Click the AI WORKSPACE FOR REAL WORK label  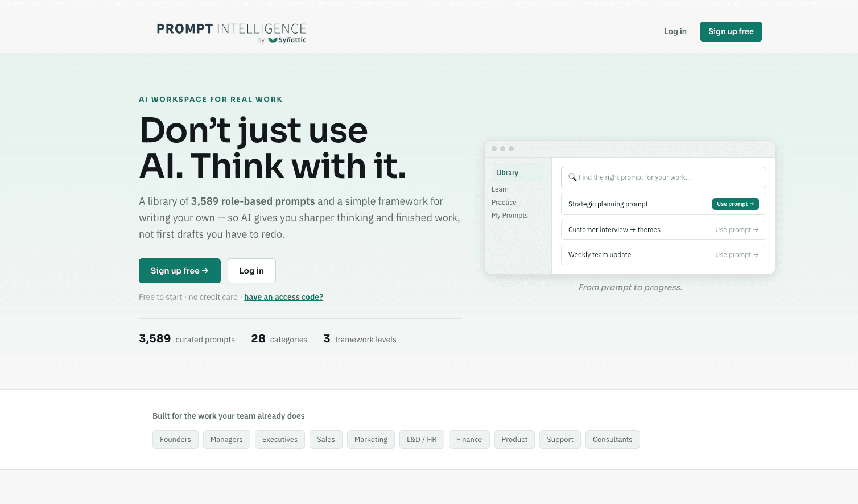211,99
